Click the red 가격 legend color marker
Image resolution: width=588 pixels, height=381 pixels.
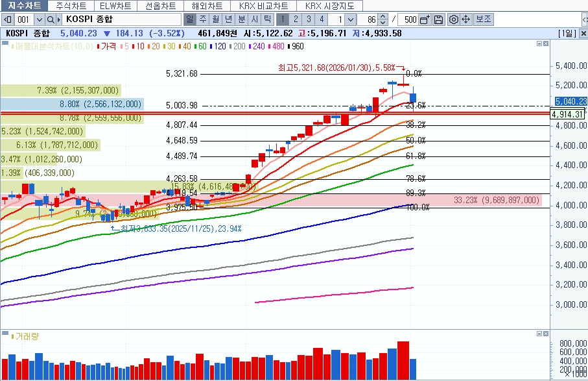pyautogui.click(x=98, y=47)
